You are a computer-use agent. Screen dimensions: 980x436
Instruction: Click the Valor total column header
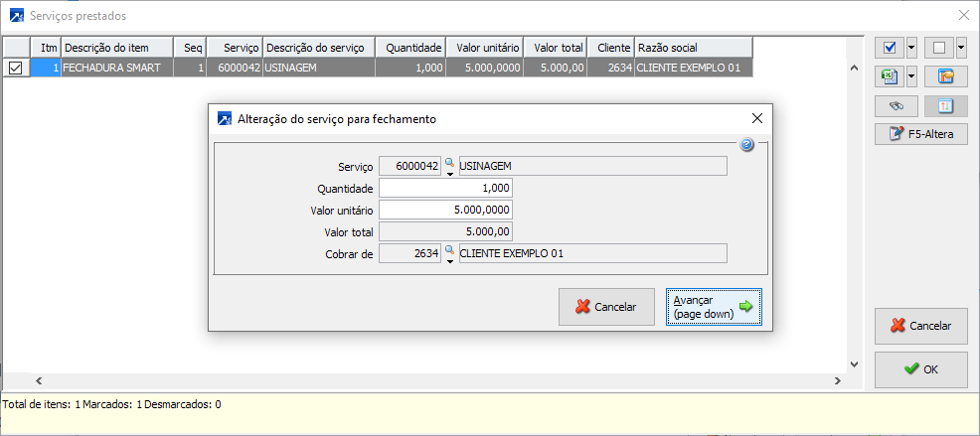[x=555, y=48]
